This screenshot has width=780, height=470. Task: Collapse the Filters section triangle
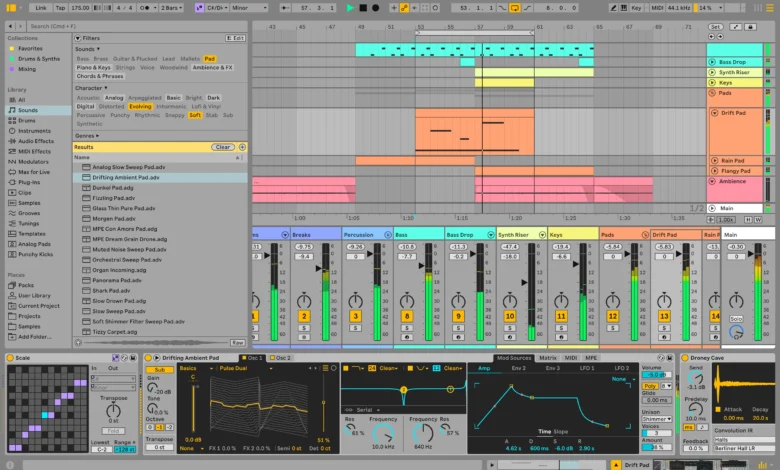pyautogui.click(x=76, y=38)
